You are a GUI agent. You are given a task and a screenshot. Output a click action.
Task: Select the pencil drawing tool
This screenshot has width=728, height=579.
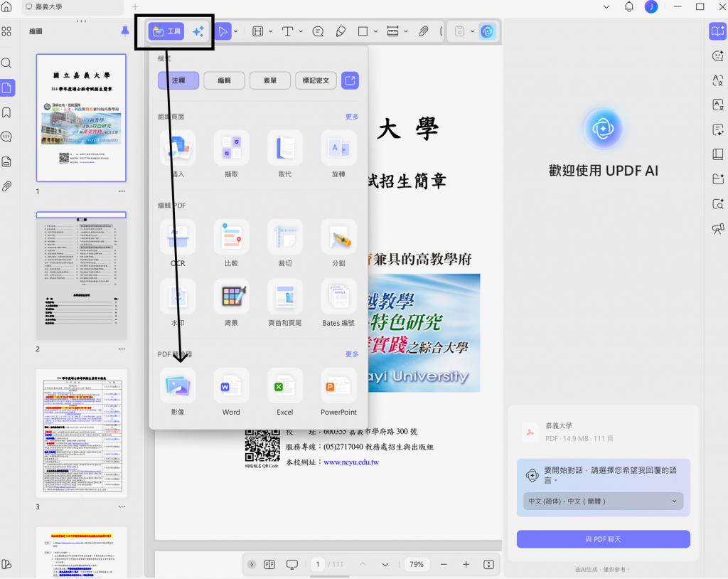click(x=341, y=31)
